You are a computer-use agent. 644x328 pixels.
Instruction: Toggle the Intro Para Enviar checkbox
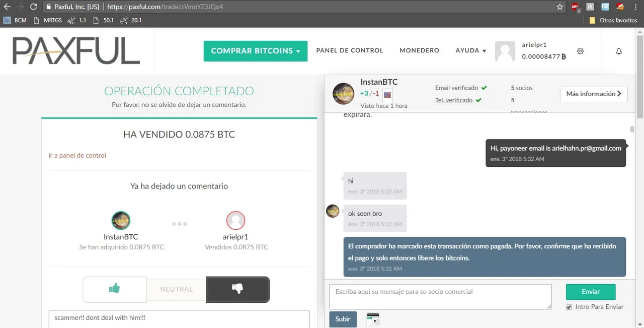[569, 307]
